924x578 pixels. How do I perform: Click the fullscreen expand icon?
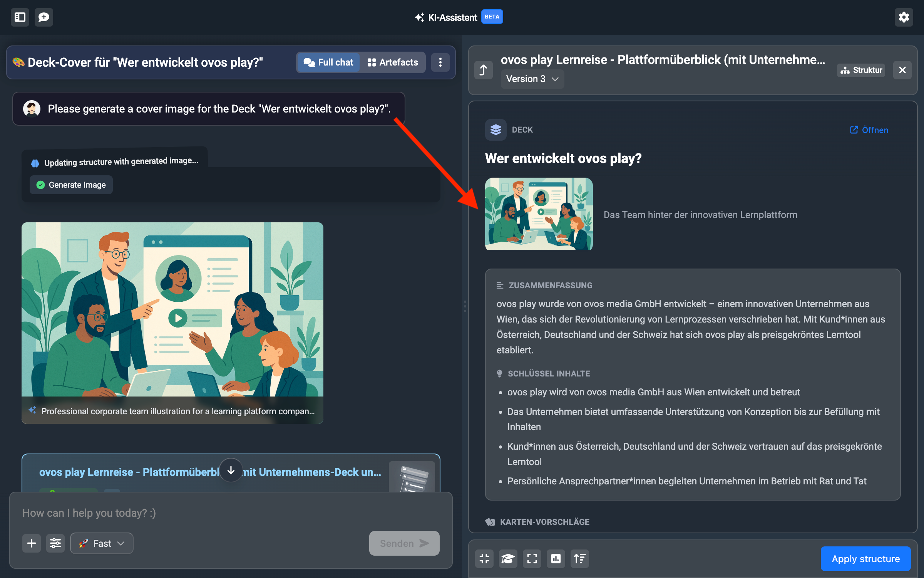[x=532, y=558]
